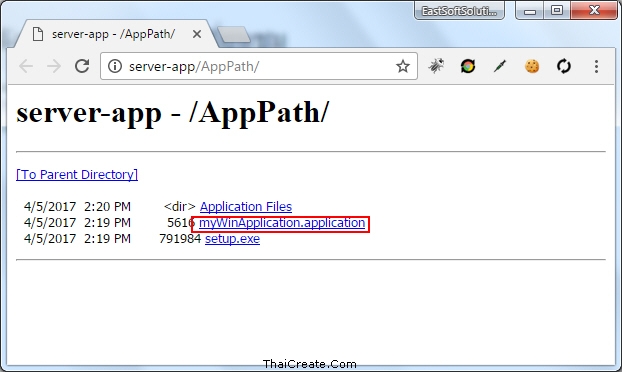Image resolution: width=622 pixels, height=372 pixels.
Task: Minimize the browser window
Action: pyautogui.click(x=530, y=11)
